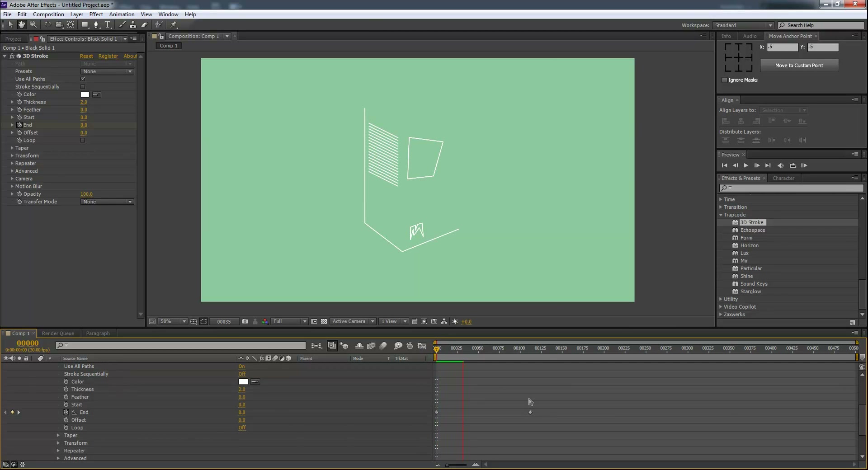The width and height of the screenshot is (868, 470).
Task: Expand the Camera property group
Action: (12, 179)
